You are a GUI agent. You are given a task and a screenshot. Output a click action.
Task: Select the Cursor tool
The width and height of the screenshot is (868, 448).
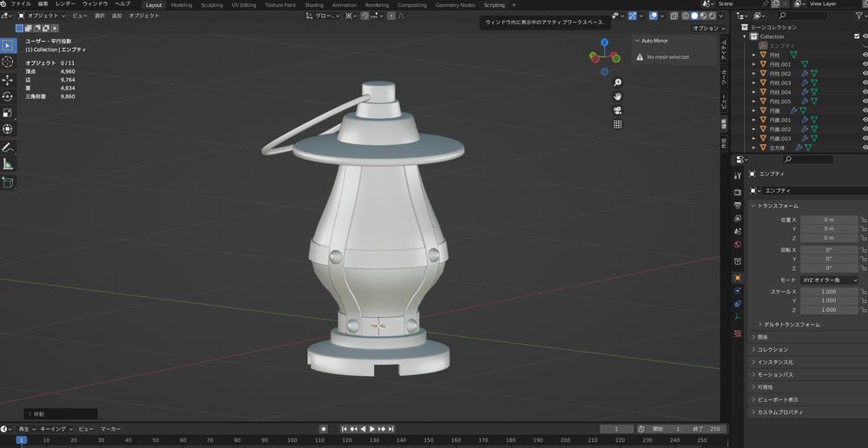pos(8,62)
